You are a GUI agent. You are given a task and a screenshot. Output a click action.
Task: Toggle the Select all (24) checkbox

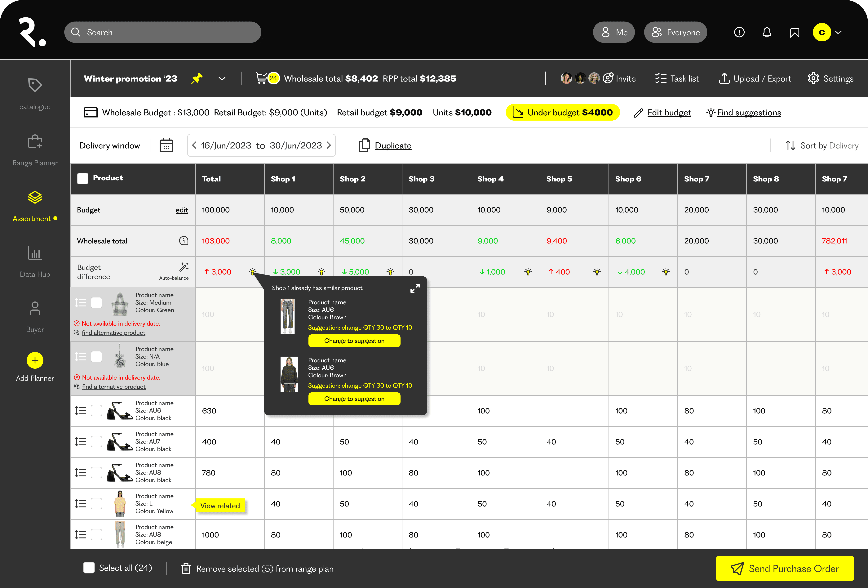click(89, 568)
